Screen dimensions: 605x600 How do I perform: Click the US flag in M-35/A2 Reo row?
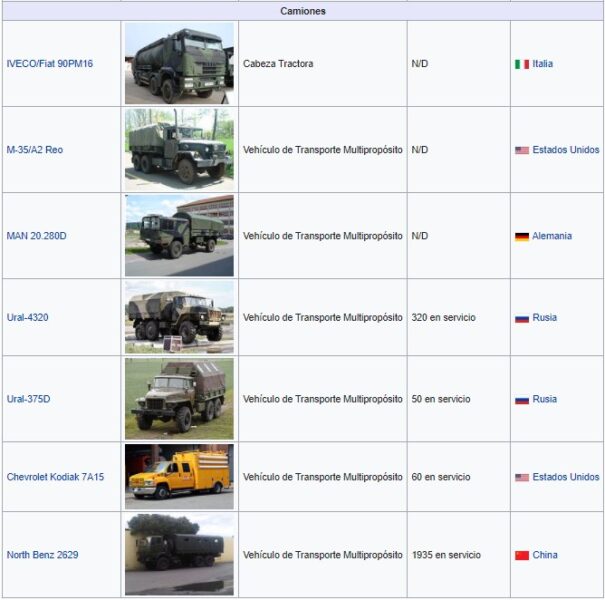[x=522, y=150]
